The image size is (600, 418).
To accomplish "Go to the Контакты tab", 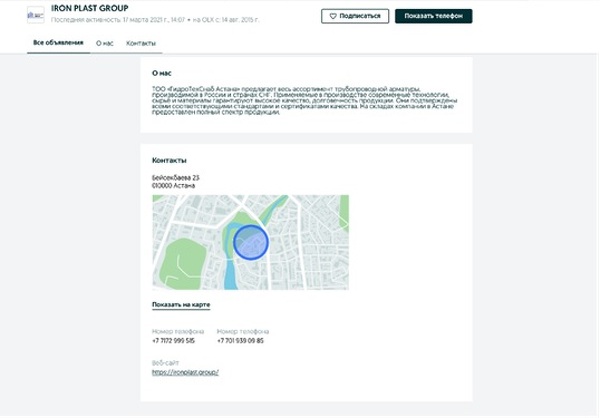I will [141, 43].
